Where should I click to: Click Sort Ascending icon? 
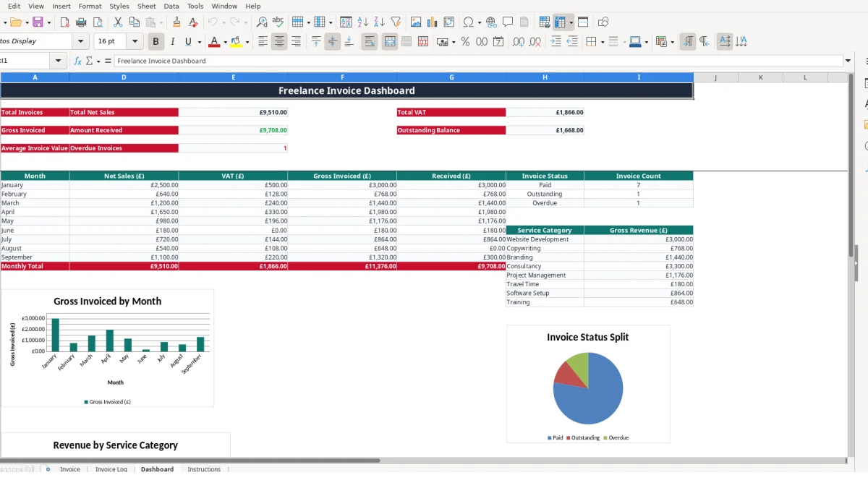coord(363,22)
